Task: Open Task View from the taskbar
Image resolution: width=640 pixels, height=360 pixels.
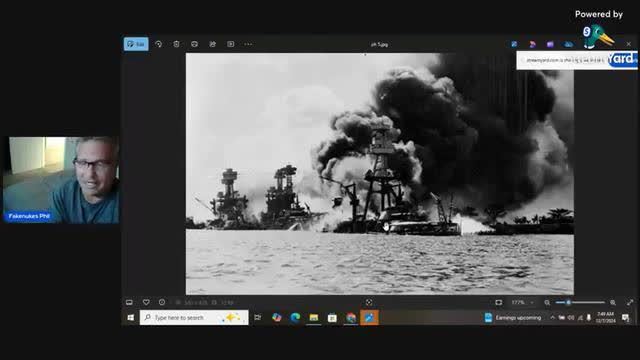Action: 258,318
